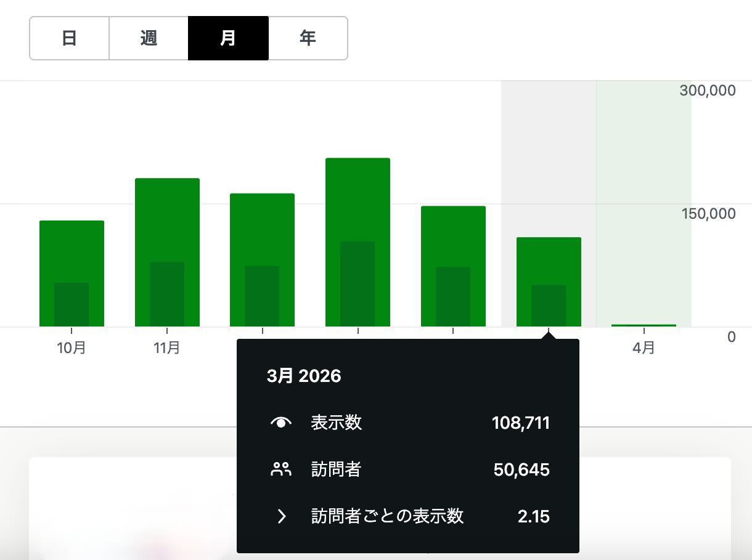This screenshot has height=560, width=752.
Task: Select the thin 4月 bar
Action: tap(644, 325)
